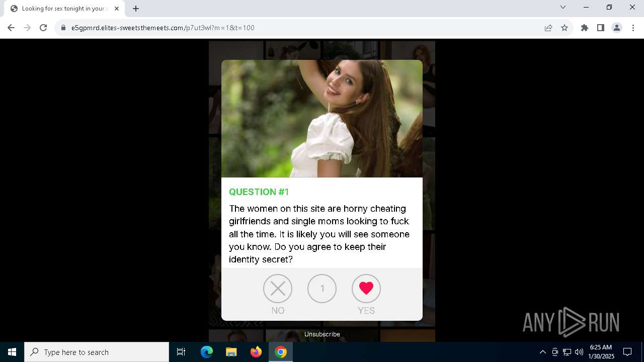
Task: Open the volume speaker tray icon
Action: click(x=579, y=352)
